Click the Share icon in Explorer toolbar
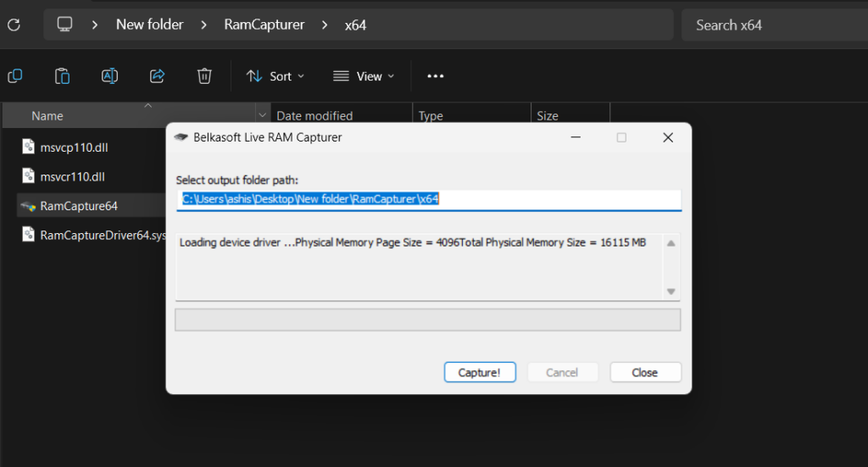The height and width of the screenshot is (467, 868). coord(157,75)
